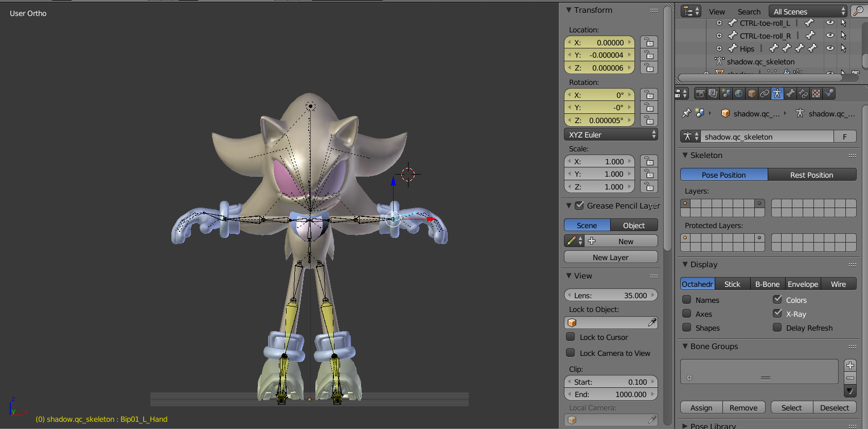Open the armature datablock browse dropdown
Viewport: 868px width, 429px height.
[690, 136]
